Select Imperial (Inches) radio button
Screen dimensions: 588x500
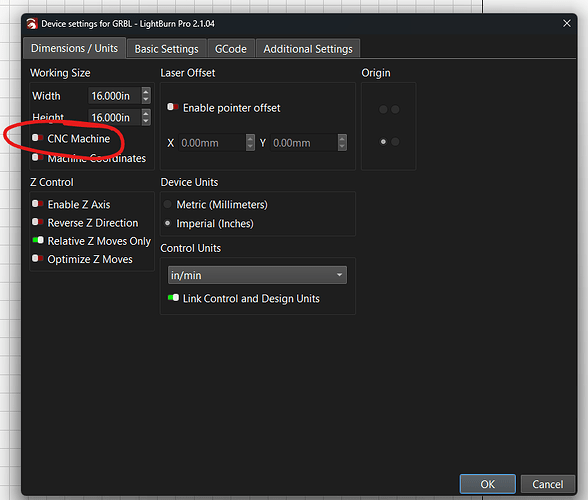(168, 223)
